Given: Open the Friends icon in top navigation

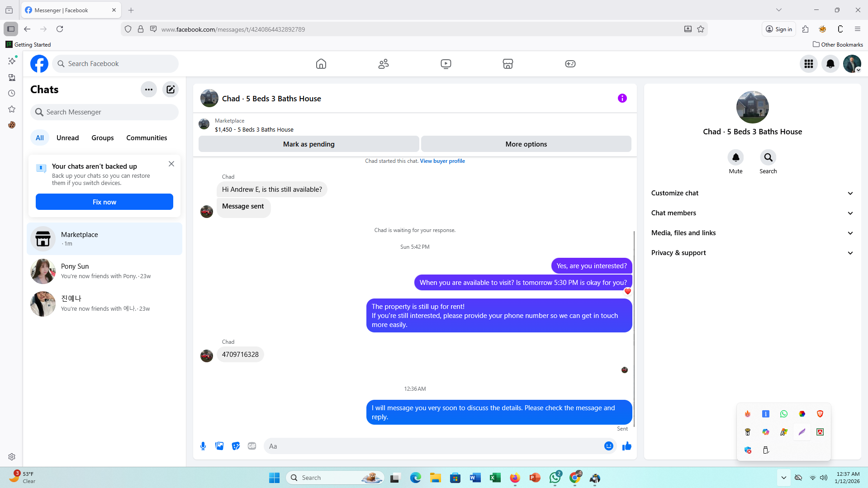Looking at the screenshot, I should click(384, 64).
